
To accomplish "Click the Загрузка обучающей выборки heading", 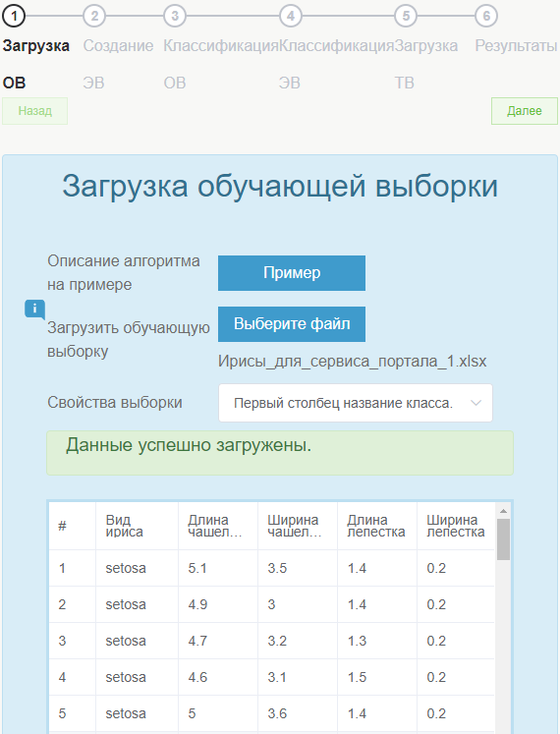I will click(280, 186).
